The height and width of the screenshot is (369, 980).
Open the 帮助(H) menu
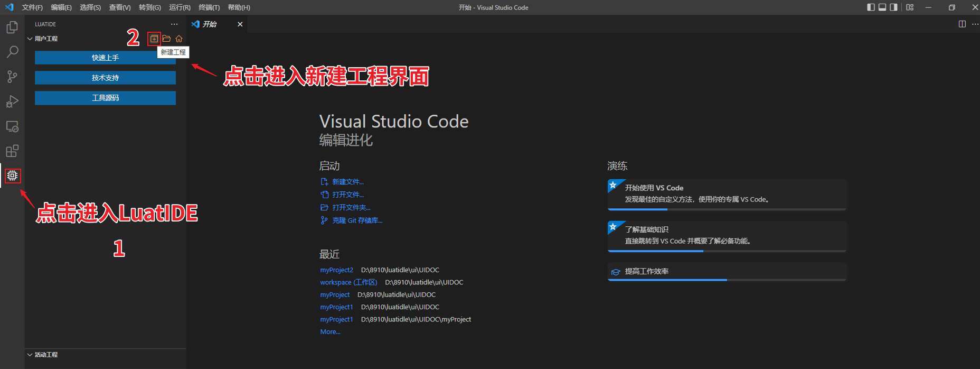tap(239, 7)
